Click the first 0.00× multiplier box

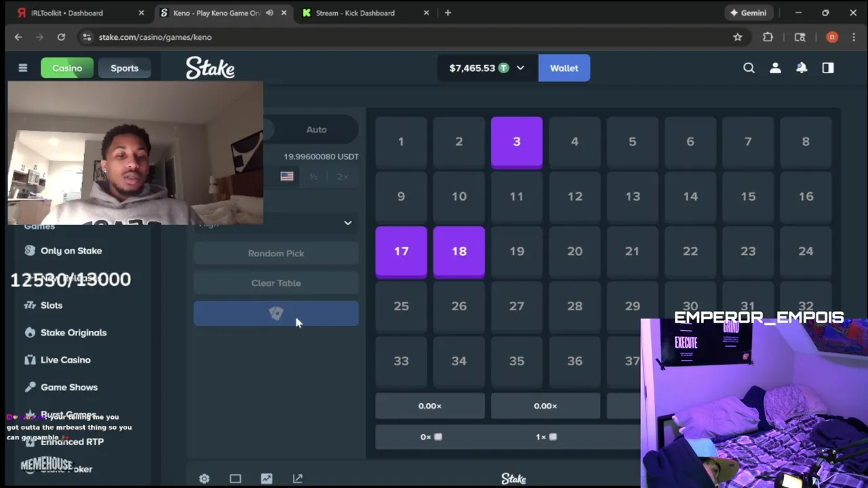click(x=430, y=406)
